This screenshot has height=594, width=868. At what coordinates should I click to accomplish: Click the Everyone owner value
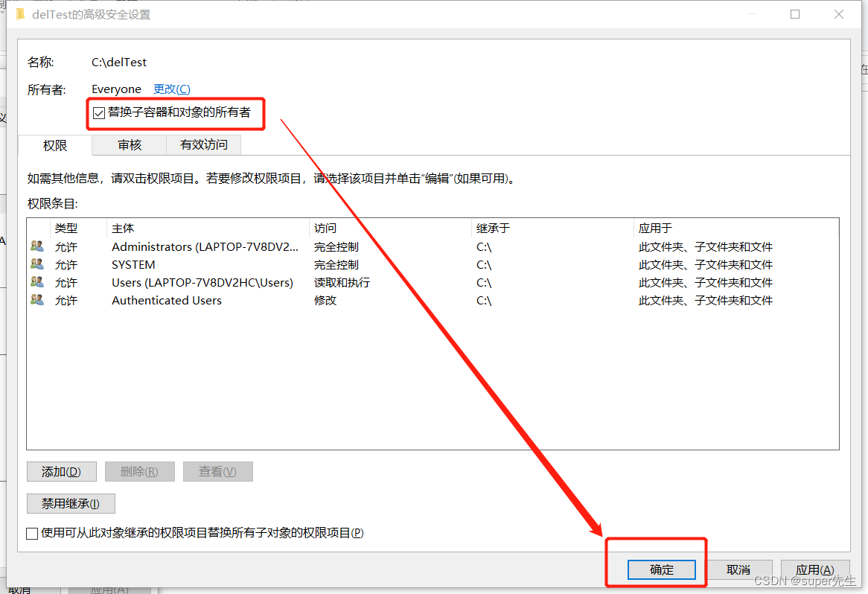click(116, 89)
